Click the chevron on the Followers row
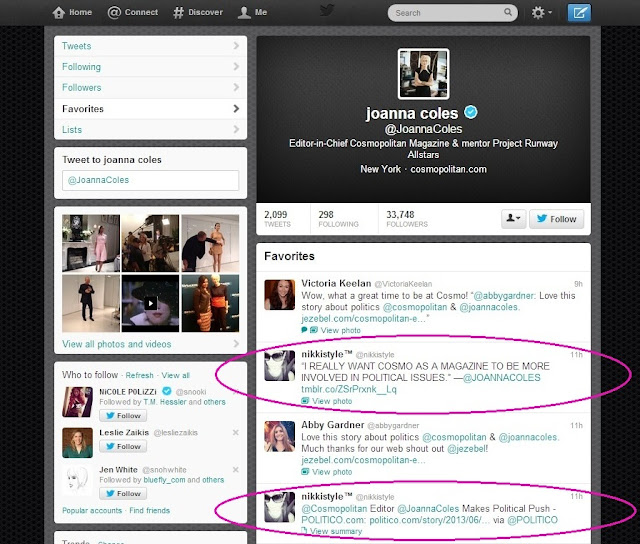Viewport: 640px width, 544px height. click(236, 87)
